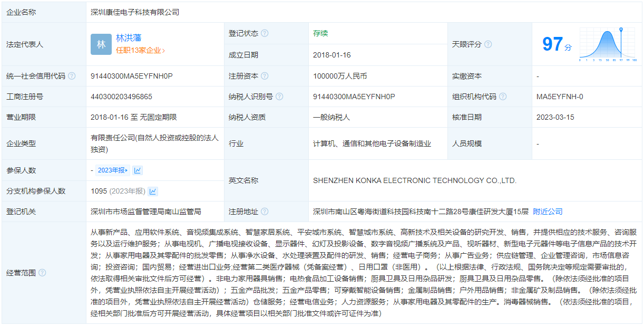Click help icon next to 经营范围
This screenshot has height=326, width=644.
coord(42,273)
